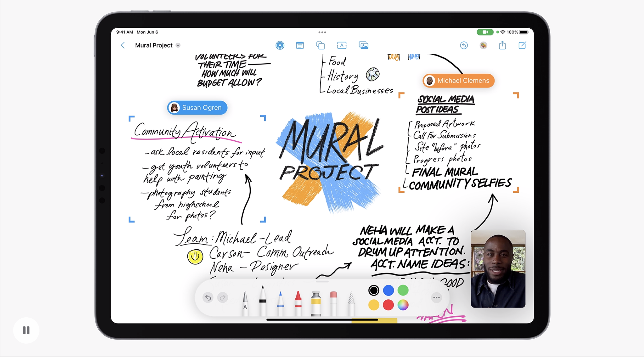
Task: Tap the 'Neha - Designer' line
Action: [x=254, y=267]
